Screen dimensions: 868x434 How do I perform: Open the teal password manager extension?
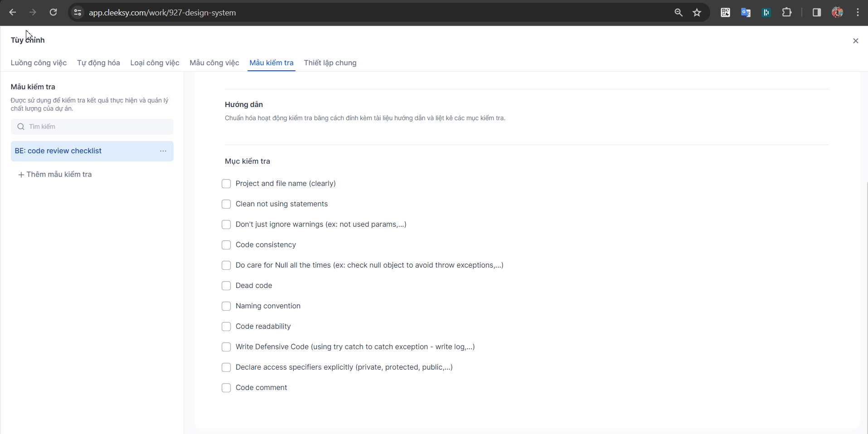766,12
